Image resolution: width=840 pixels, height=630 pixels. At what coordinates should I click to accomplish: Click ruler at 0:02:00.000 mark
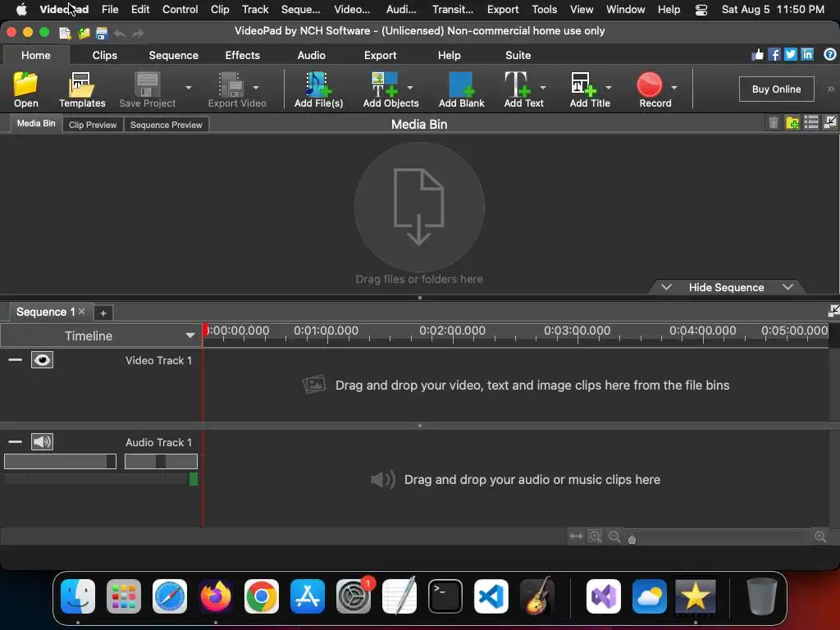pyautogui.click(x=452, y=331)
